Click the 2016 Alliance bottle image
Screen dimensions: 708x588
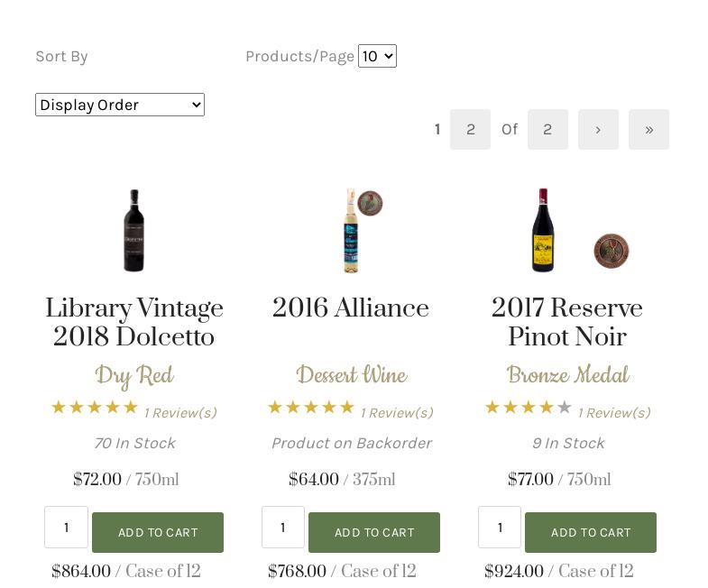[x=350, y=232]
